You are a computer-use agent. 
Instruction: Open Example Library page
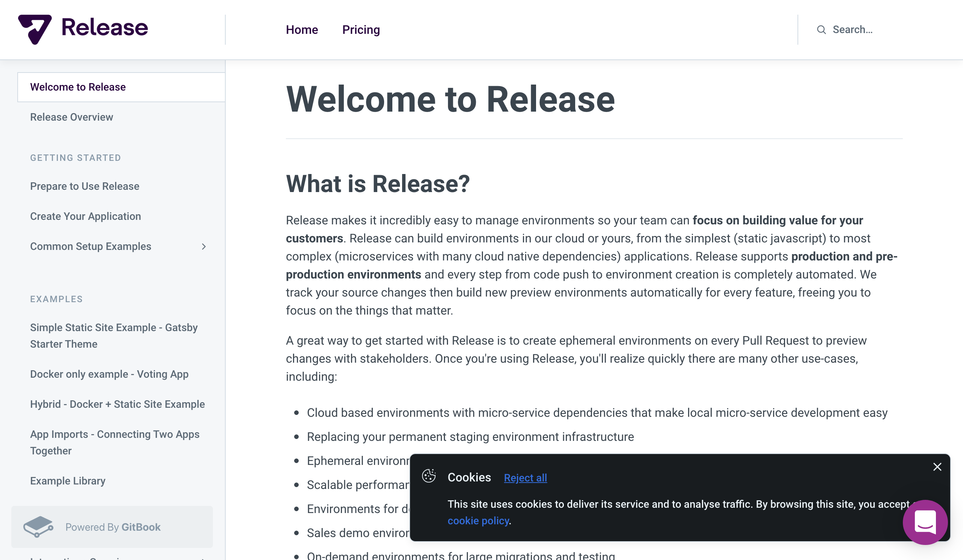(x=68, y=481)
